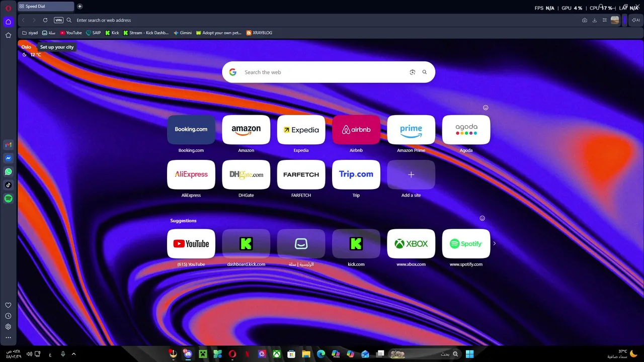Open Windows Start button on taskbar
Viewport: 644px width, 362px height.
(x=469, y=354)
